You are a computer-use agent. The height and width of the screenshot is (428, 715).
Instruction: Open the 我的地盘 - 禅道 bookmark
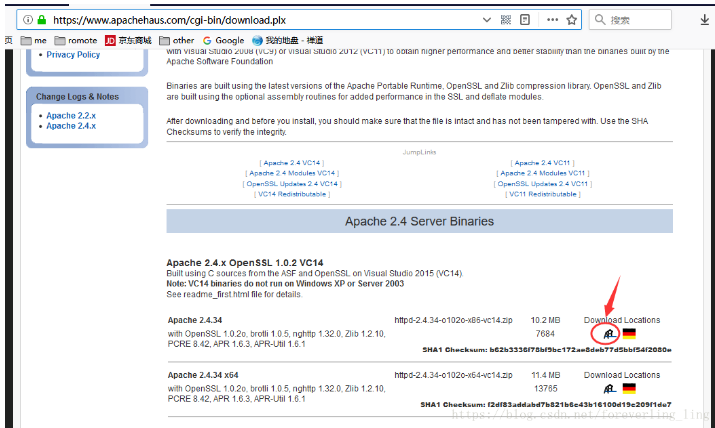pos(288,41)
